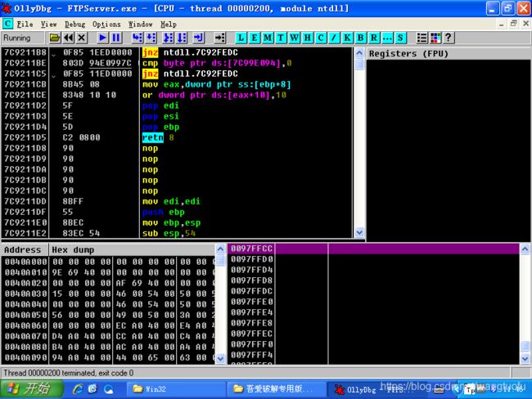
Task: Open the Window menu
Action: (x=140, y=25)
